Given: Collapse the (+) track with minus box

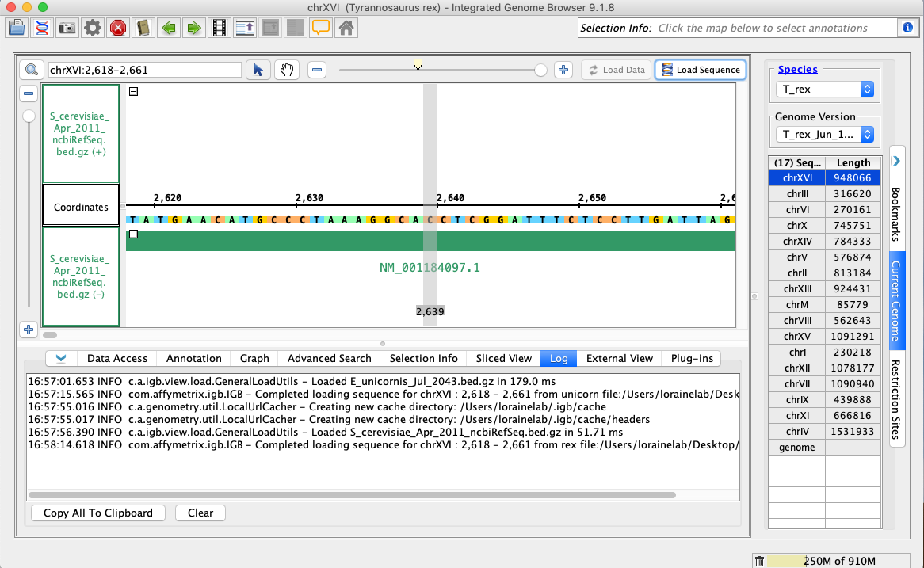Looking at the screenshot, I should (134, 91).
